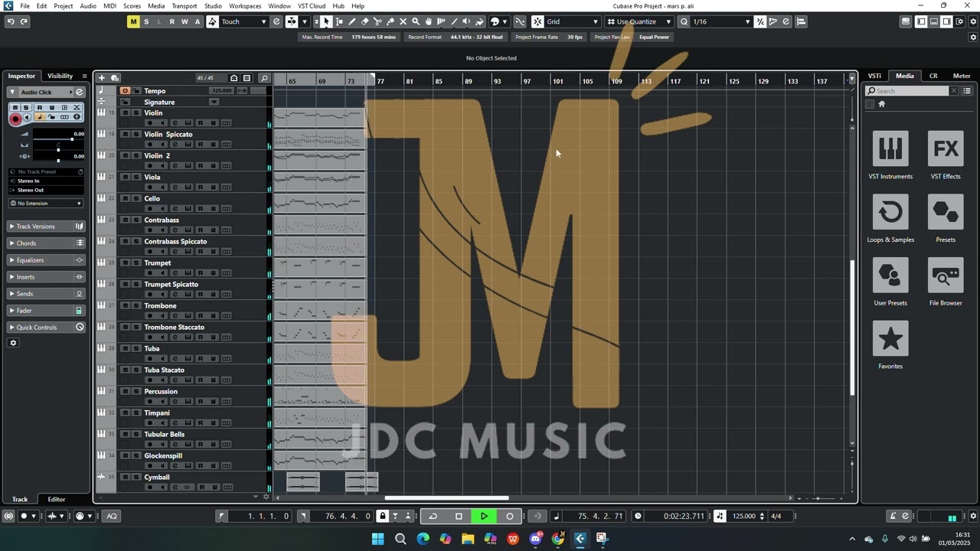Start playback with Play button

click(484, 516)
